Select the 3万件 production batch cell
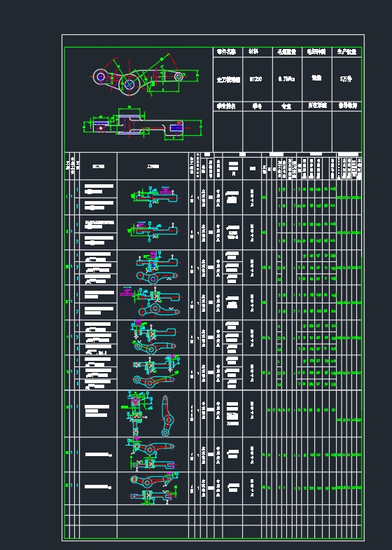This screenshot has width=392, height=550. pyautogui.click(x=346, y=79)
